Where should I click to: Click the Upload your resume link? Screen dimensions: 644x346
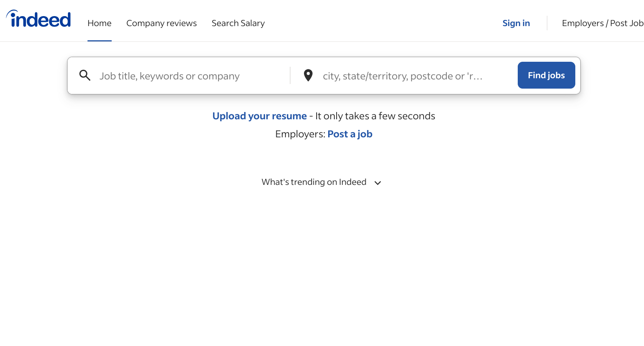point(259,116)
